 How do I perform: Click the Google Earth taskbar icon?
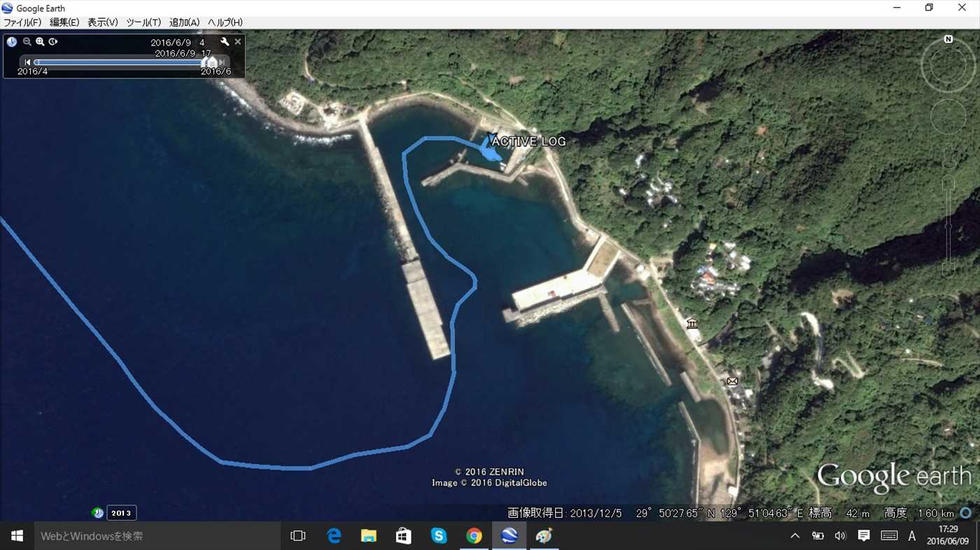click(509, 536)
